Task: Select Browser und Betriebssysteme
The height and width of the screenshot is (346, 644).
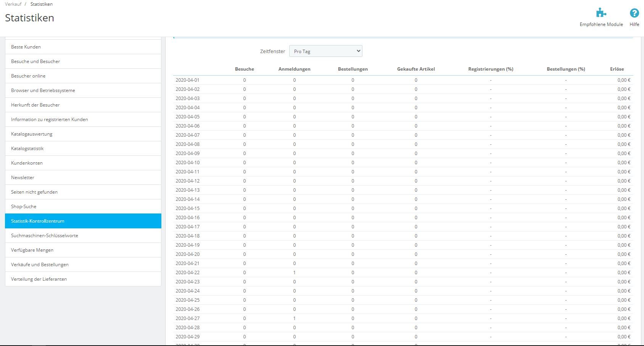Action: [83, 91]
